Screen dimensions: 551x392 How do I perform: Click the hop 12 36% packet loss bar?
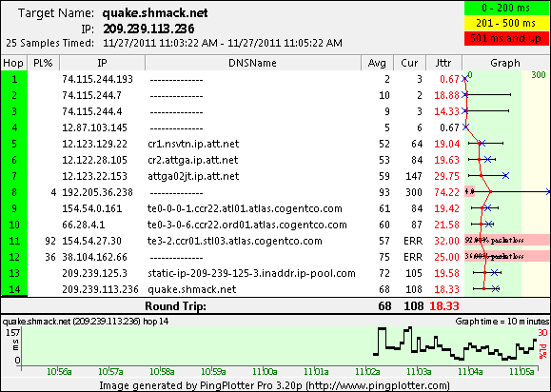tap(507, 256)
